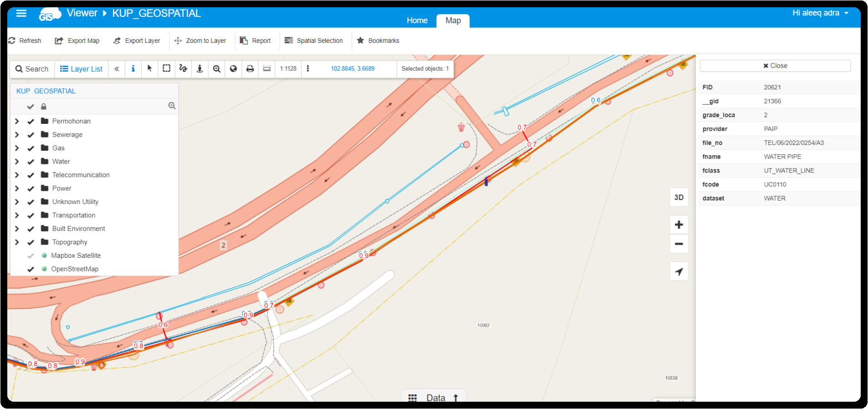Choose the freehand line drawing tool

point(183,69)
